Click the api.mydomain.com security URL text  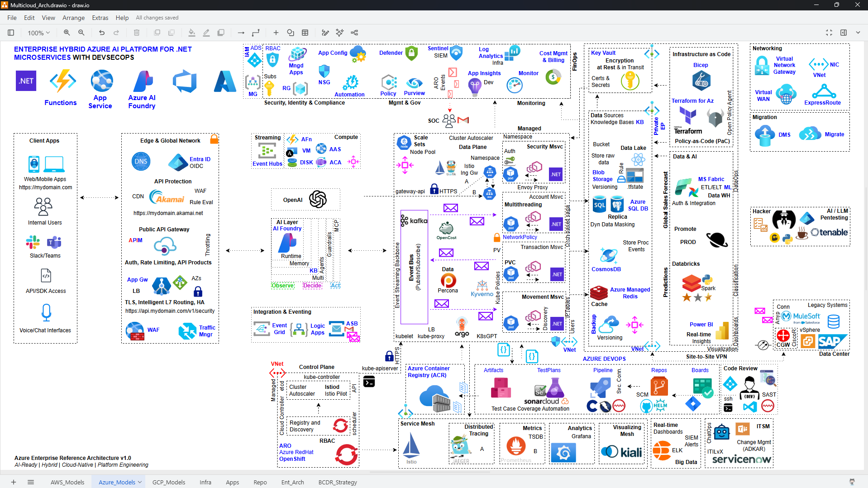coord(170,311)
